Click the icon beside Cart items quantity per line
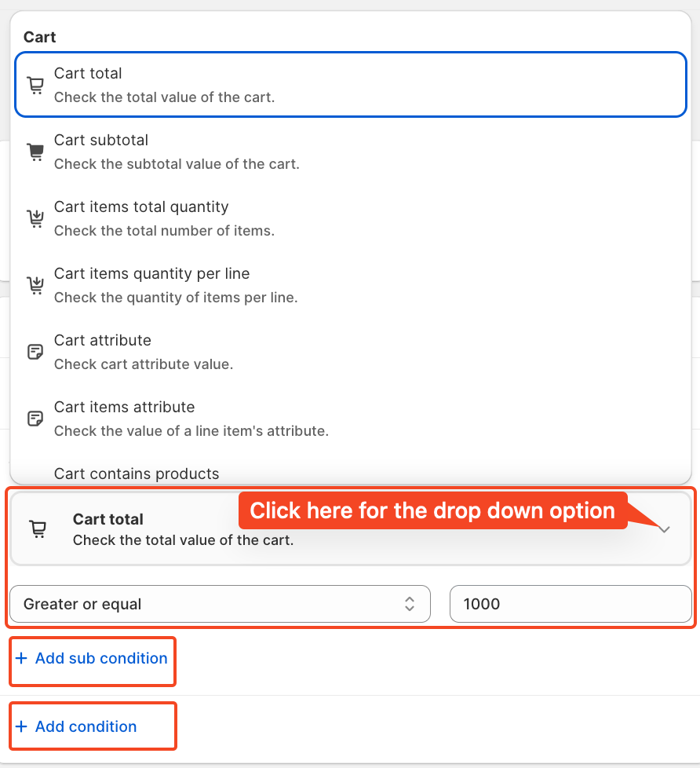 click(35, 286)
